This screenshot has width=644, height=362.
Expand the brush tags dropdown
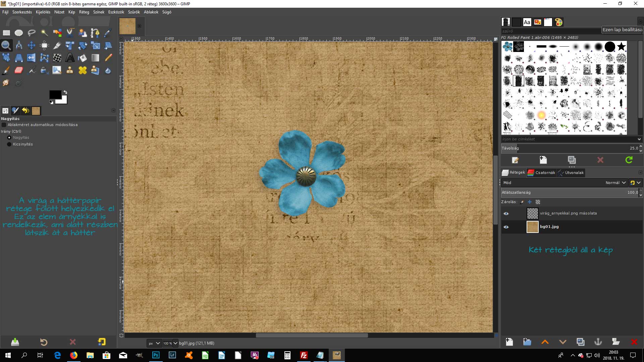click(639, 139)
